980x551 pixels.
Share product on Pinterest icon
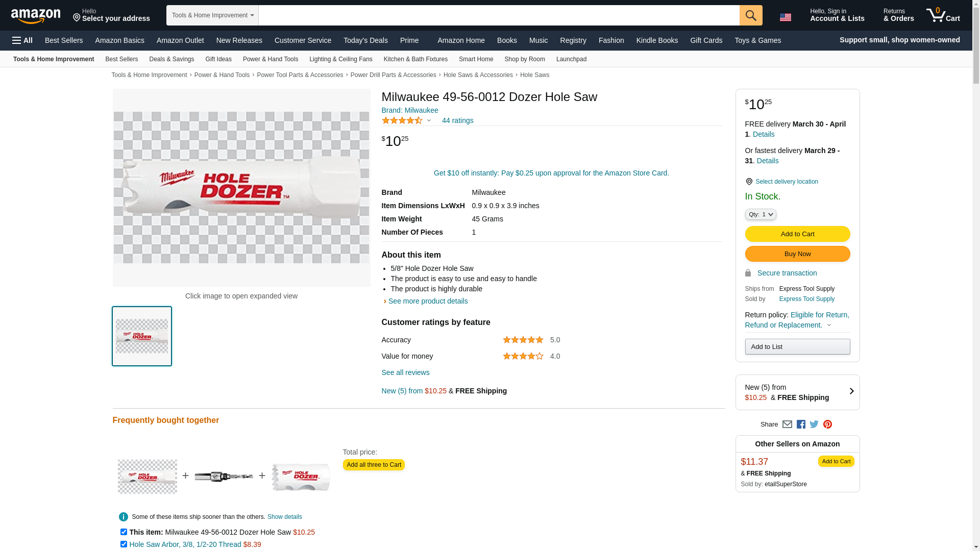(x=827, y=424)
